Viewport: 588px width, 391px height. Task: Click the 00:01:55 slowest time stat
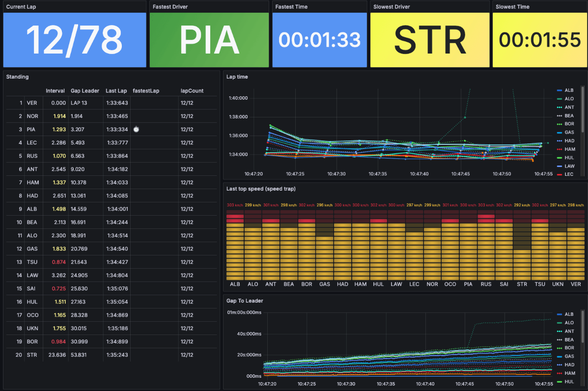tap(540, 40)
